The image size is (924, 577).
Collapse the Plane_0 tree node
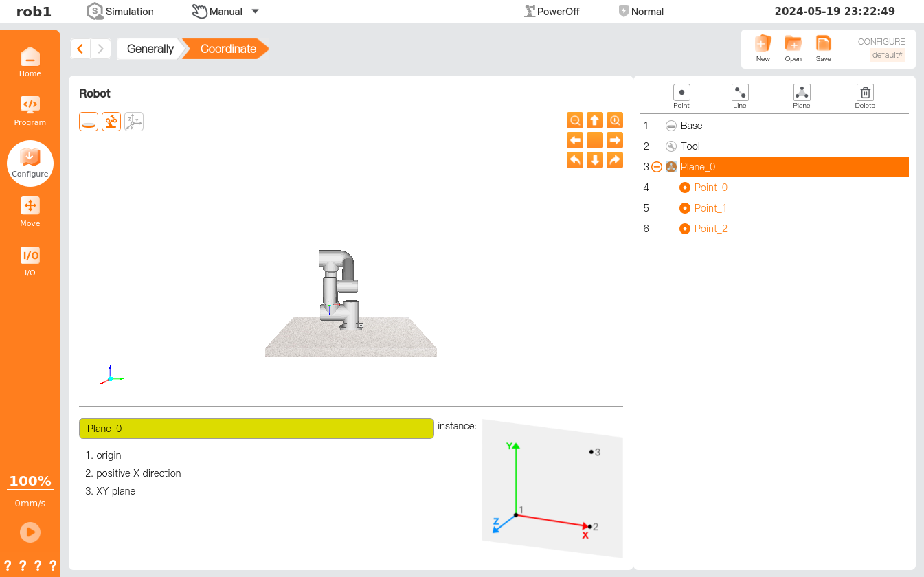(x=657, y=167)
